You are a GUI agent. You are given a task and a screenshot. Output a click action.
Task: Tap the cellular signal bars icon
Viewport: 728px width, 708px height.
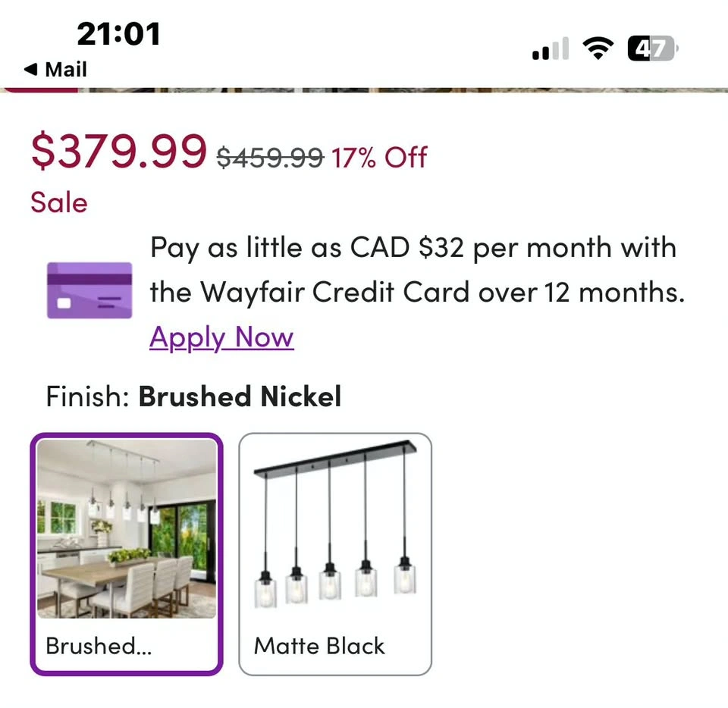pos(551,51)
